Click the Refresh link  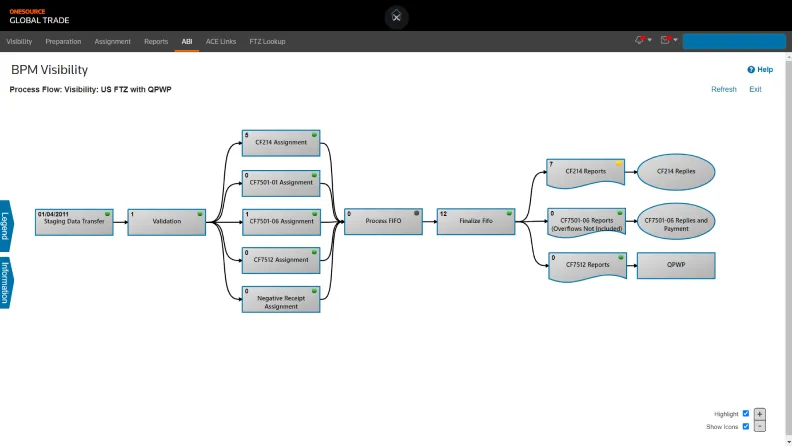pos(723,89)
